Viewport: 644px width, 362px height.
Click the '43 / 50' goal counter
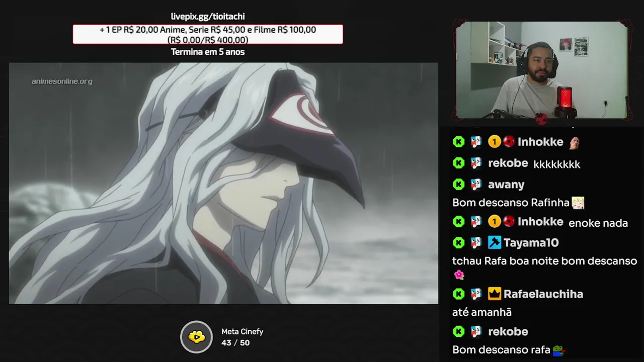pos(235,343)
